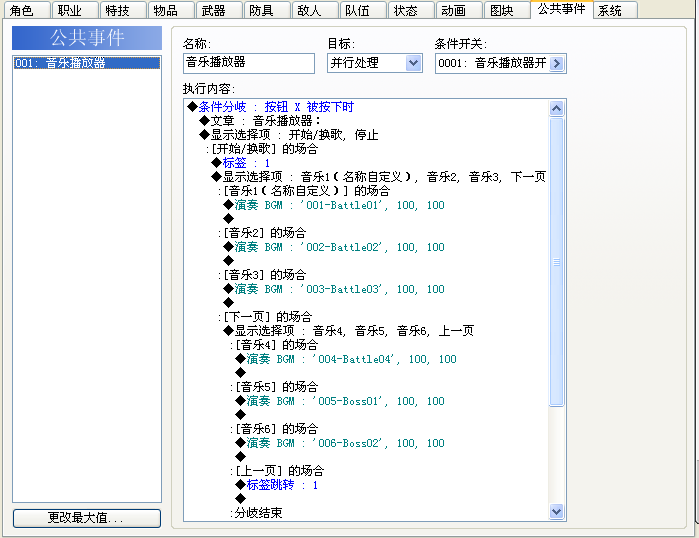Select 显示选择项 音乐1(名称自定义) line
This screenshot has height=538, width=699.
(x=379, y=177)
